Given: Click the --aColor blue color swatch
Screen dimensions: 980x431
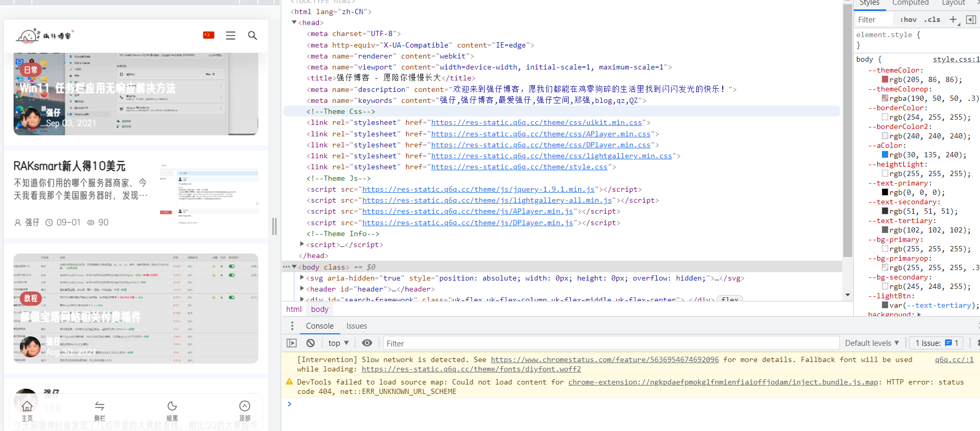Looking at the screenshot, I should tap(885, 155).
